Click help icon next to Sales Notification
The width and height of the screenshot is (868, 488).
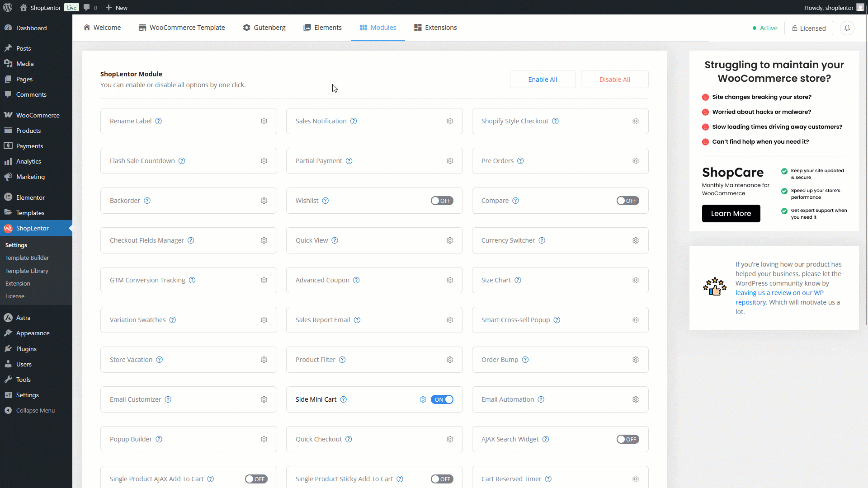(354, 121)
